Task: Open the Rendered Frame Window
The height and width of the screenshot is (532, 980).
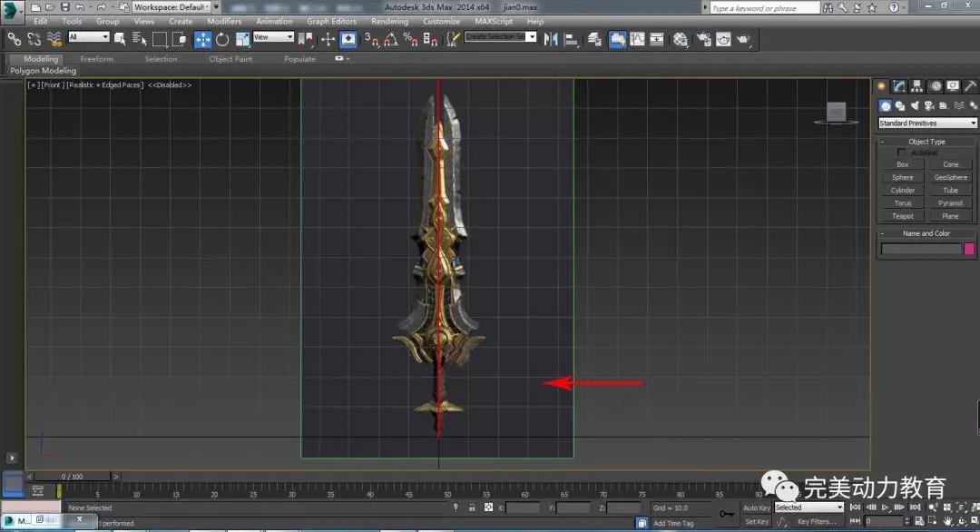Action: 723,39
